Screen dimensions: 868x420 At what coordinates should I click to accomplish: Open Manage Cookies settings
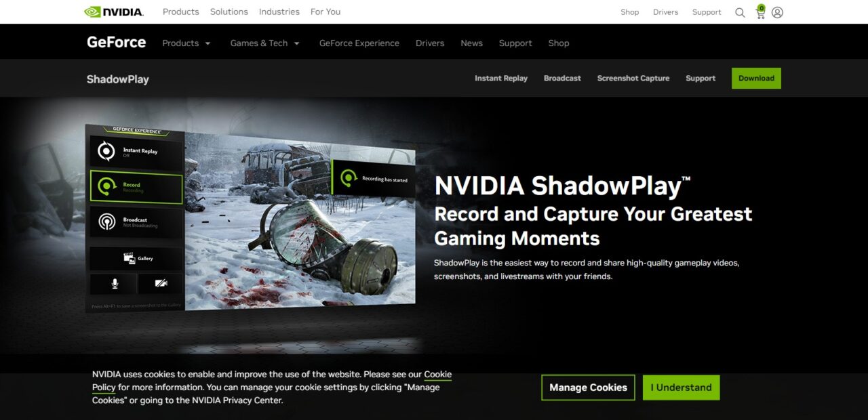click(588, 387)
